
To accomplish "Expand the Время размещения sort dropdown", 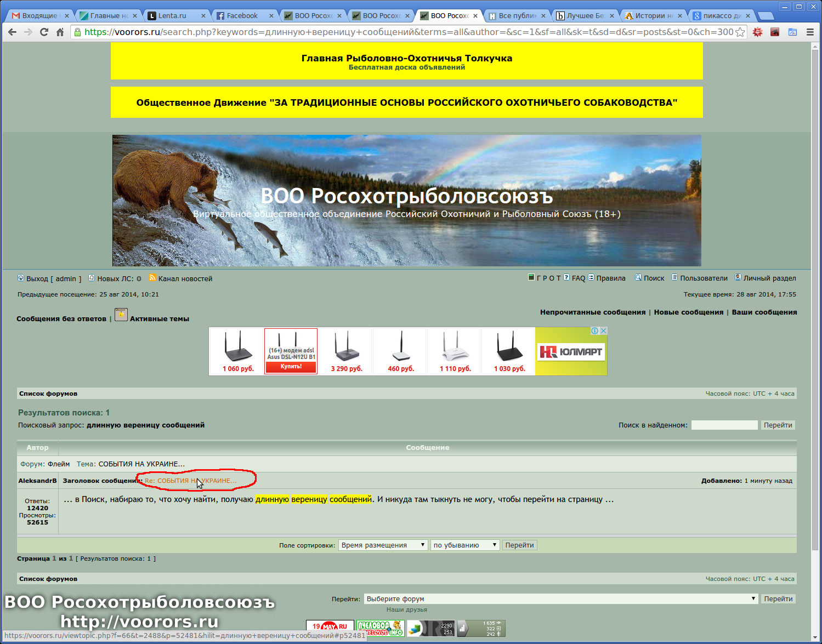I will click(383, 545).
